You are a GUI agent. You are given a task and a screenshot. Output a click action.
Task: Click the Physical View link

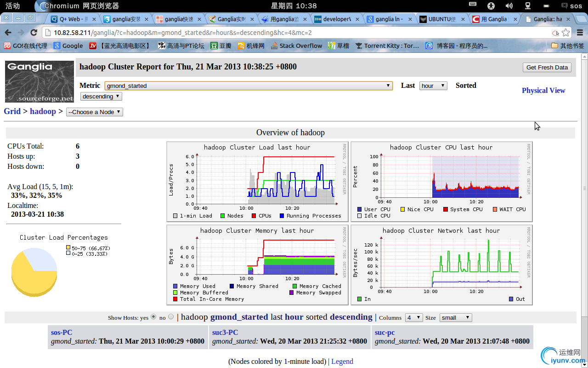[543, 90]
